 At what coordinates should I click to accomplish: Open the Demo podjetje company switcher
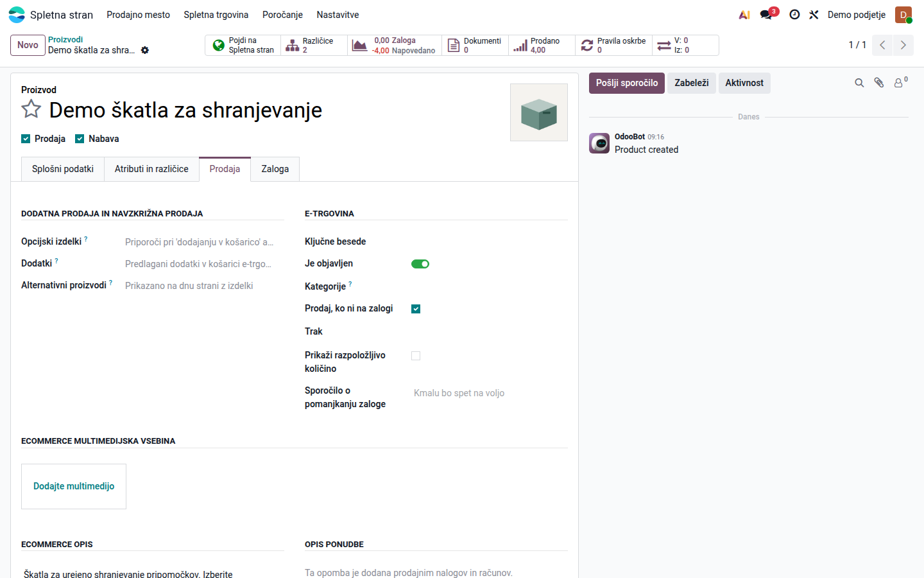pos(856,15)
